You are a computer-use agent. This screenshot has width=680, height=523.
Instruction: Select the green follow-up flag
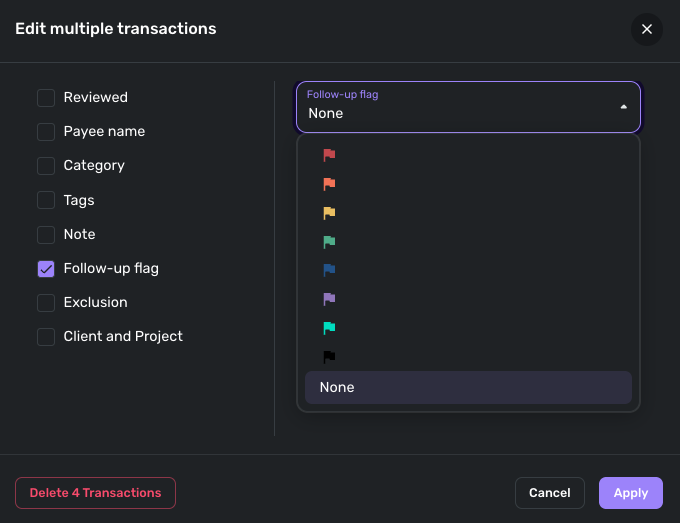[x=329, y=242]
